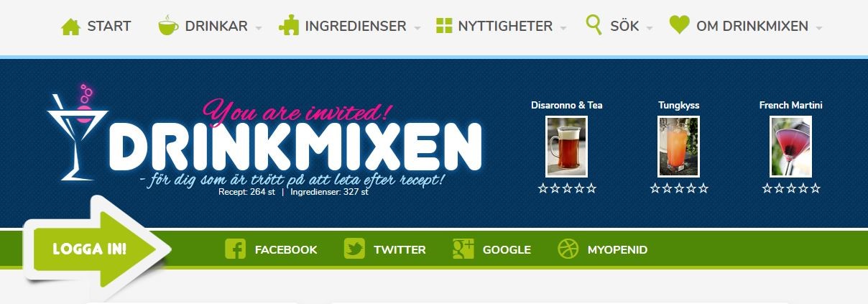
Task: Open the Disaronno & Tea recipe link
Action: 567,105
